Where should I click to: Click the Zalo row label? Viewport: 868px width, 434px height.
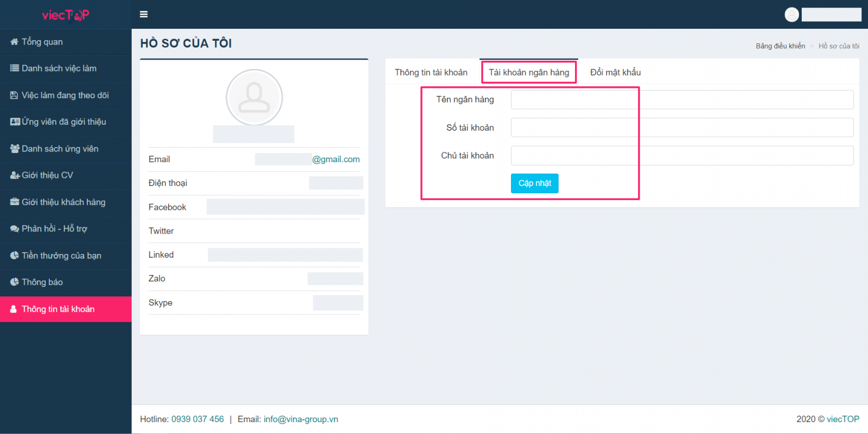tap(157, 279)
